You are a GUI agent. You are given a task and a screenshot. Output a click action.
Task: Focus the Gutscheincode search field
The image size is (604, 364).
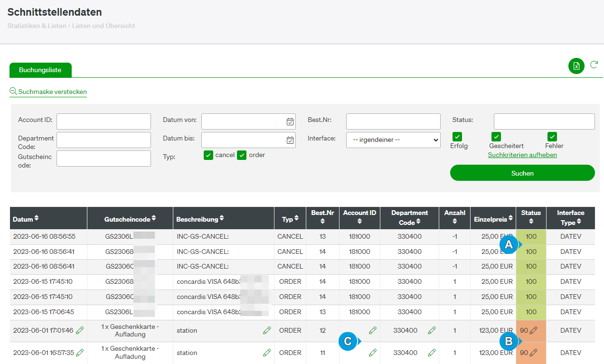(104, 159)
